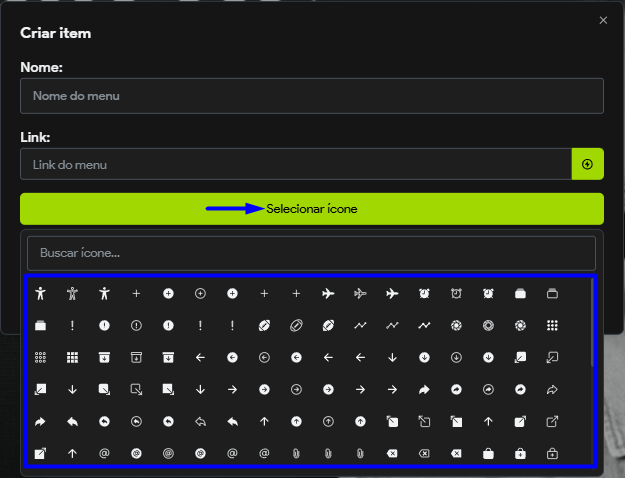Choose the outlined airplane icon
This screenshot has width=625, height=478.
pyautogui.click(x=360, y=293)
